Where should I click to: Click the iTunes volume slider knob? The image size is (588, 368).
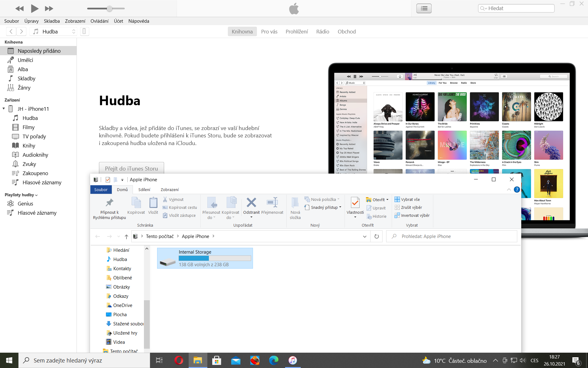[110, 9]
